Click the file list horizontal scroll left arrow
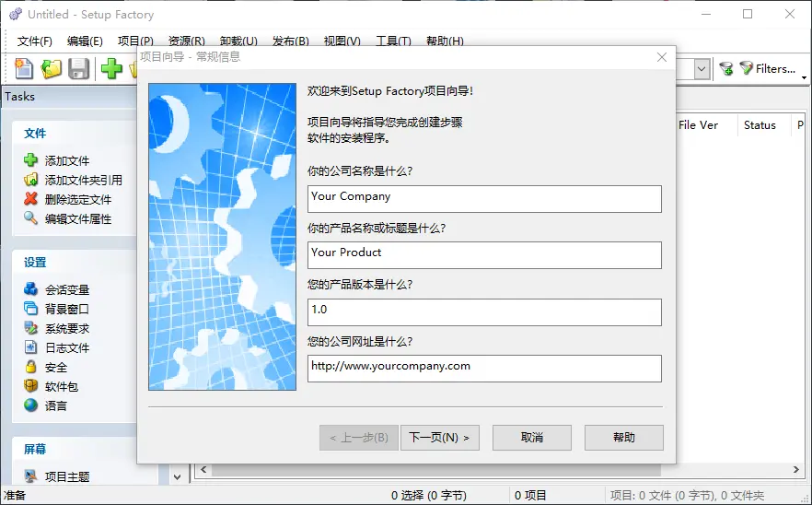The width and height of the screenshot is (812, 505). coord(203,470)
